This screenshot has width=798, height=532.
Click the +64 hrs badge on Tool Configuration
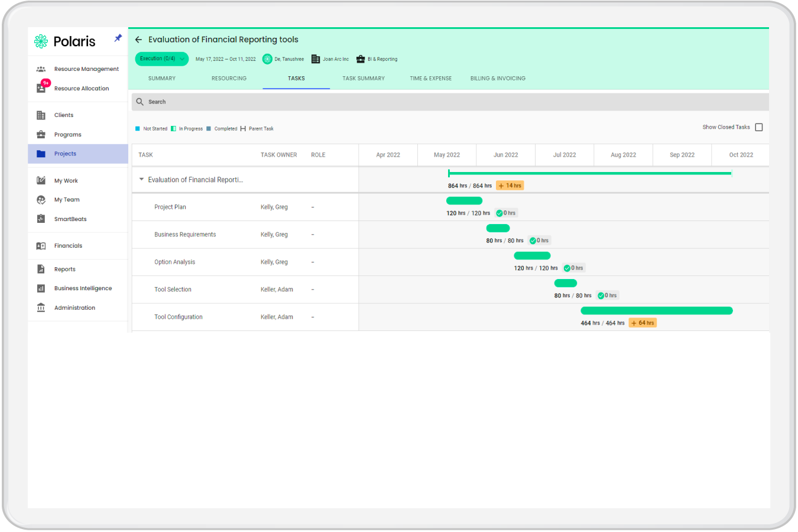tap(643, 322)
